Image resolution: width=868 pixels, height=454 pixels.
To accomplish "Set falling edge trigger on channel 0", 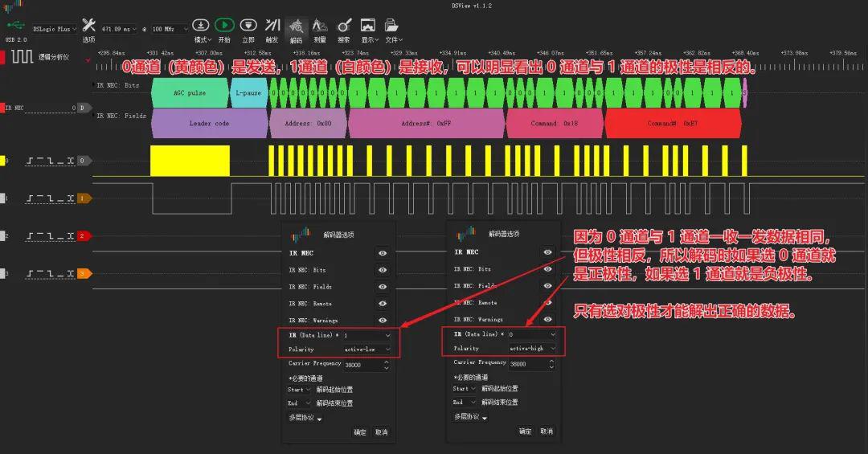I will tap(51, 161).
